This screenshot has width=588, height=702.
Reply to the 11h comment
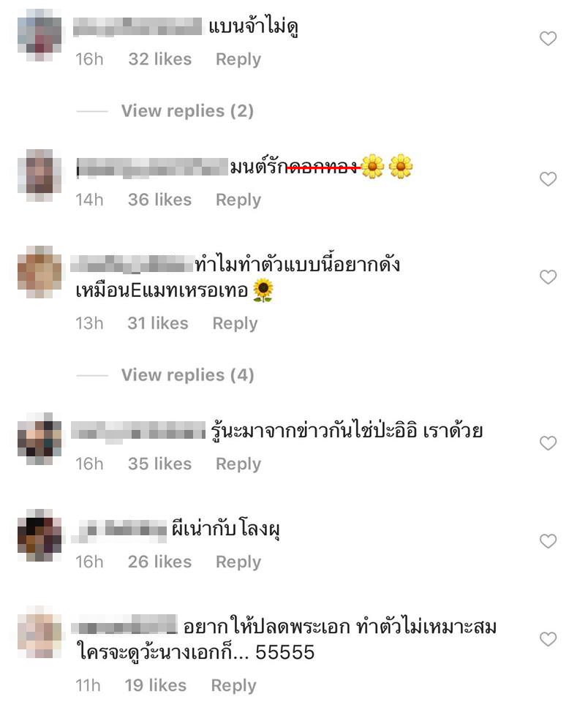pyautogui.click(x=234, y=685)
